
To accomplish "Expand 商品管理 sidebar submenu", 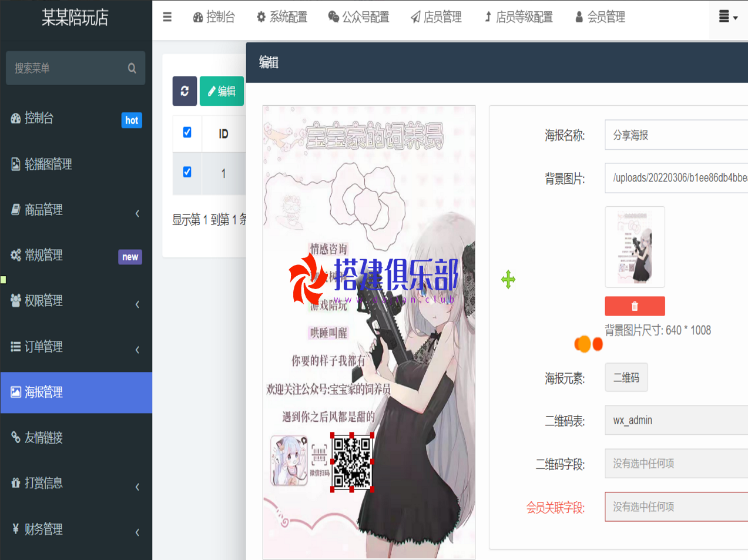I will (x=76, y=210).
